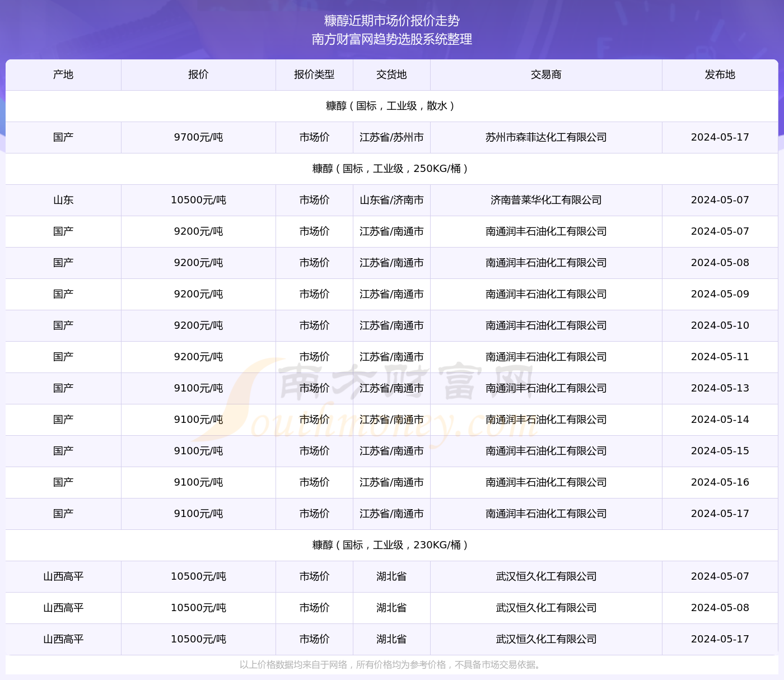784x680 pixels.
Task: Click price 9700元/吨
Action: pyautogui.click(x=198, y=137)
